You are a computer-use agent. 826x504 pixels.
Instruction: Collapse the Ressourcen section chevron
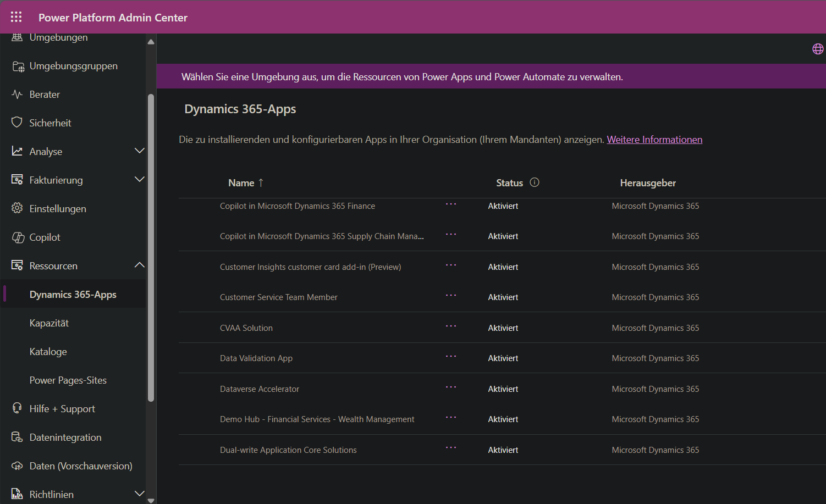click(x=140, y=265)
